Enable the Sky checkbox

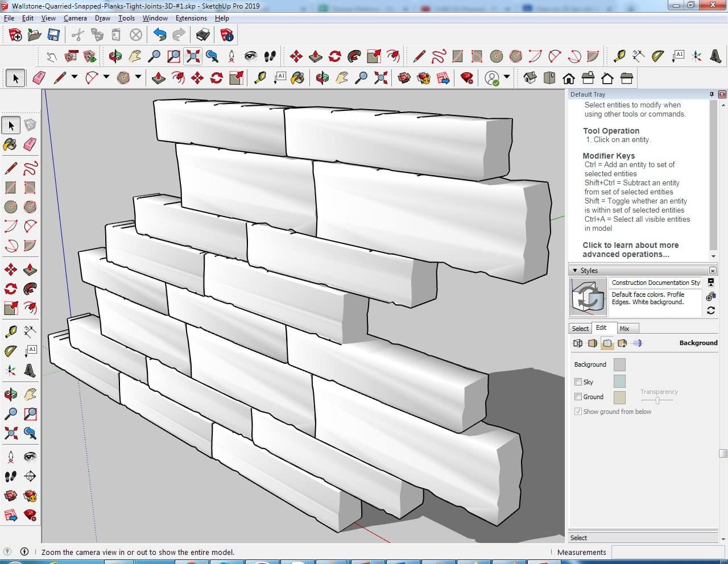(x=578, y=382)
